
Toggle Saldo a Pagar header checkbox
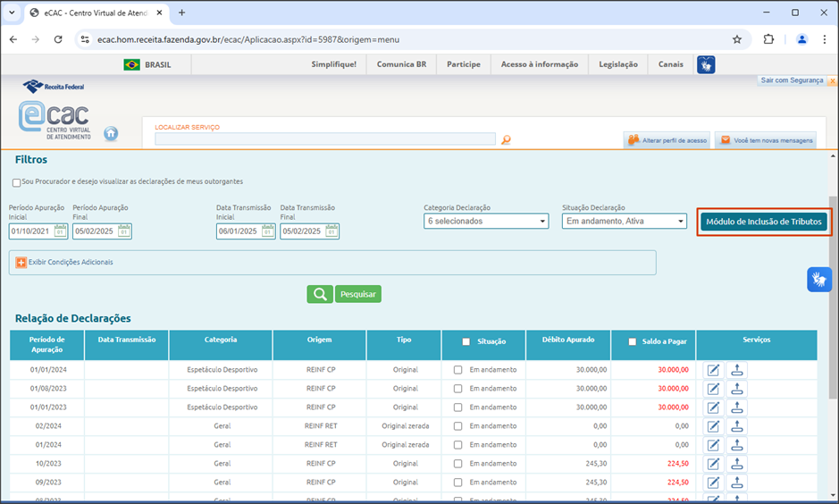point(633,341)
